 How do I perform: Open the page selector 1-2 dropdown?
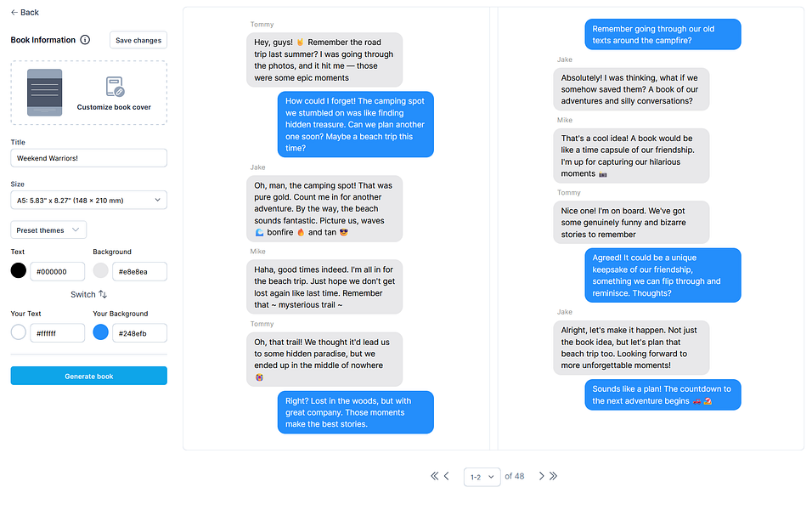click(480, 477)
